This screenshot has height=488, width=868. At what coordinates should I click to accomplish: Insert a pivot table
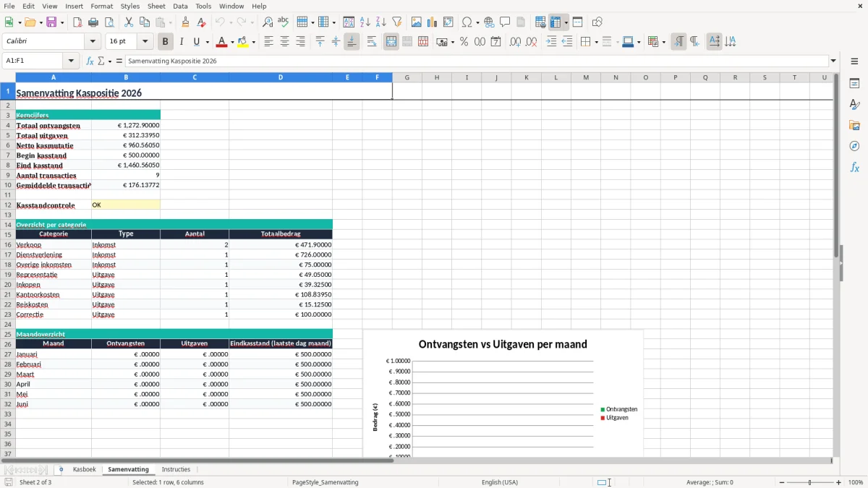448,22
